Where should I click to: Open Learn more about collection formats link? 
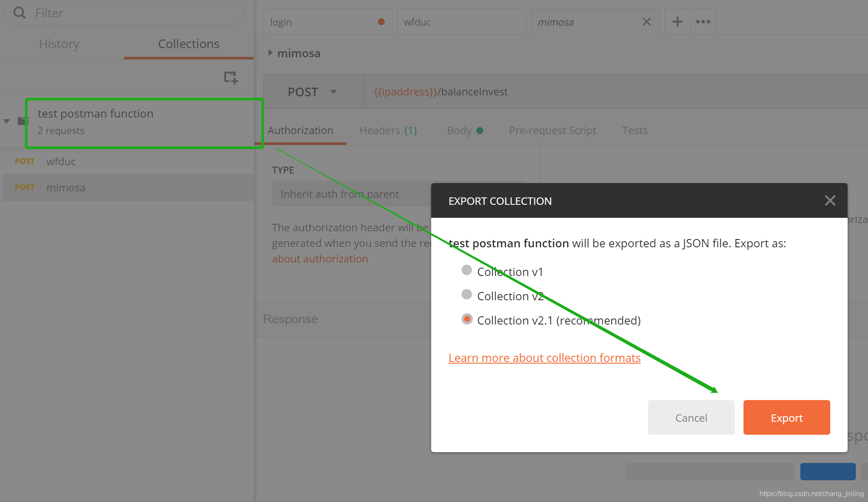pyautogui.click(x=544, y=358)
